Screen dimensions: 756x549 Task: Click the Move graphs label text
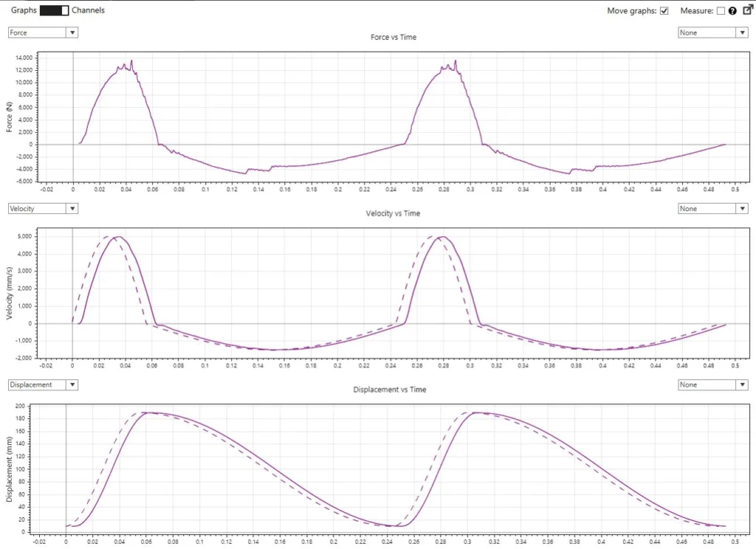click(632, 10)
